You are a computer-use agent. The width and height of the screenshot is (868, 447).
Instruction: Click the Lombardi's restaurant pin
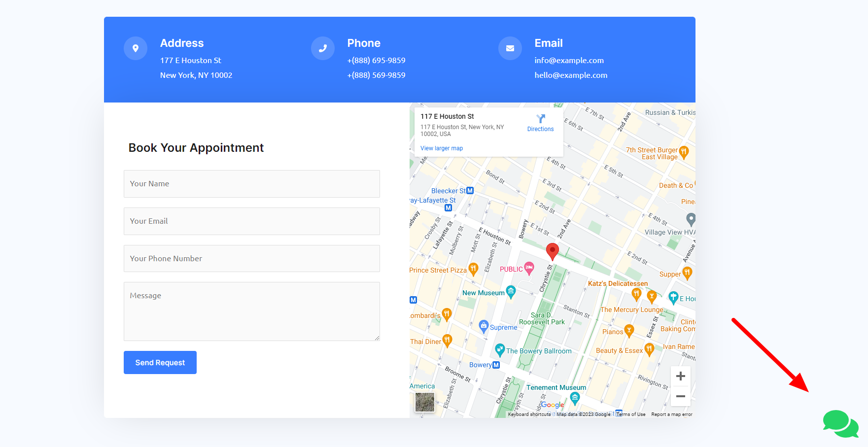pyautogui.click(x=447, y=314)
